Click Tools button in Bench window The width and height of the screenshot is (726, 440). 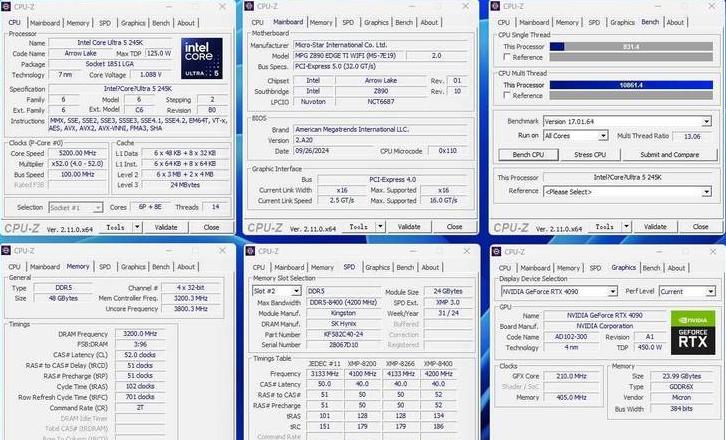click(x=605, y=226)
